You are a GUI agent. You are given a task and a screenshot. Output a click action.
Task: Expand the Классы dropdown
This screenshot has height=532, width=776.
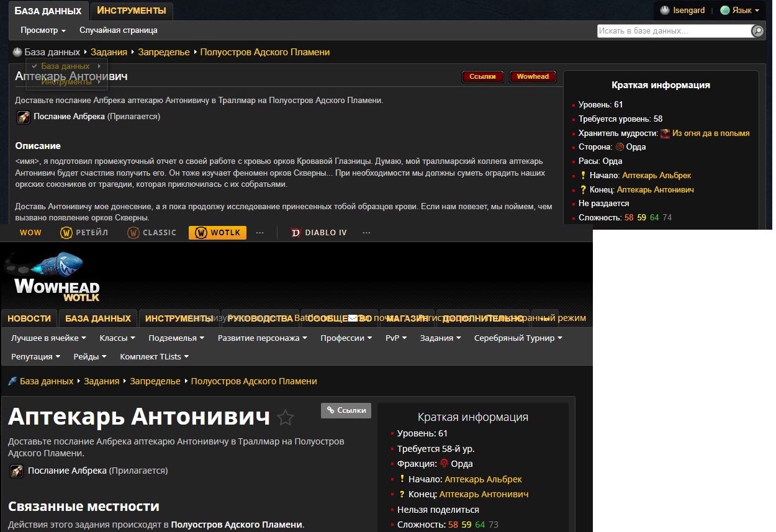click(x=117, y=338)
